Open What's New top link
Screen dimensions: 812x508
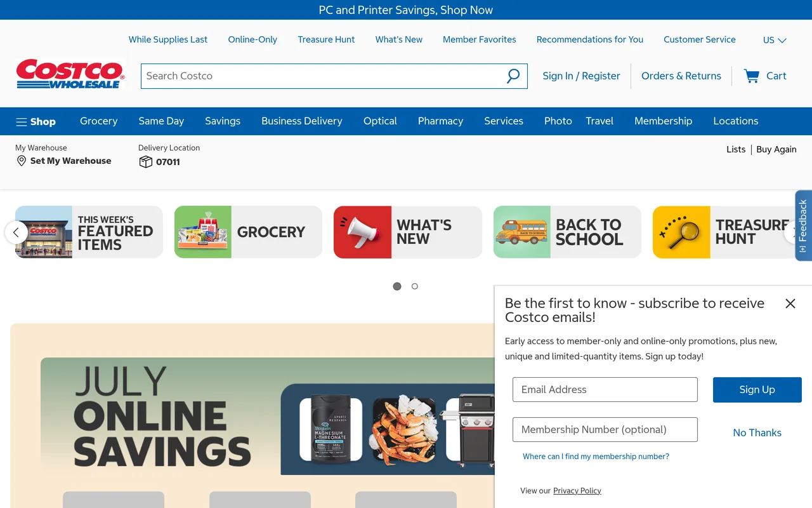coord(399,39)
